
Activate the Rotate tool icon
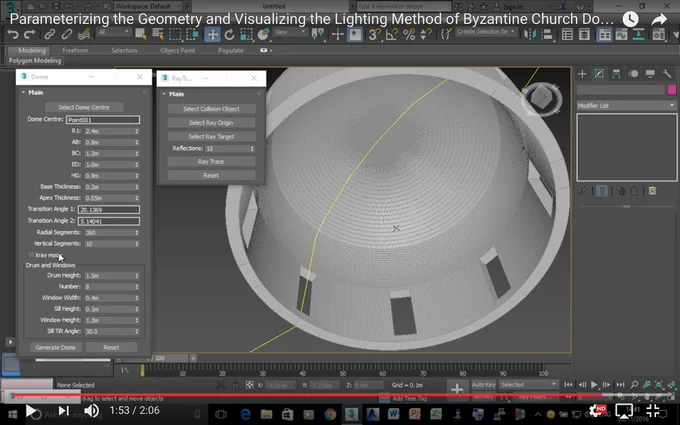click(229, 34)
